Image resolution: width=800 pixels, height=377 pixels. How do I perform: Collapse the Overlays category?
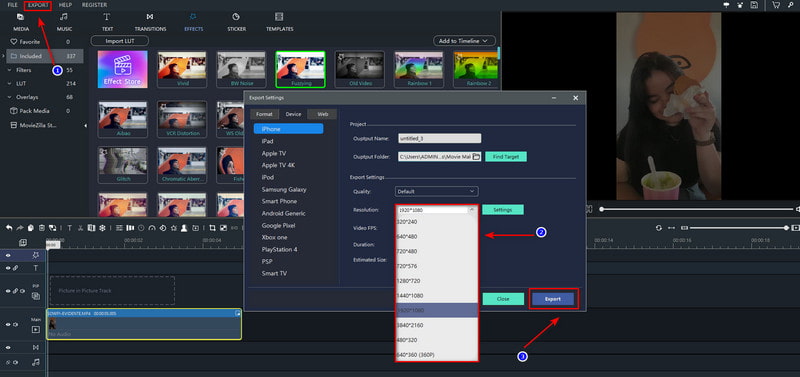click(x=10, y=97)
